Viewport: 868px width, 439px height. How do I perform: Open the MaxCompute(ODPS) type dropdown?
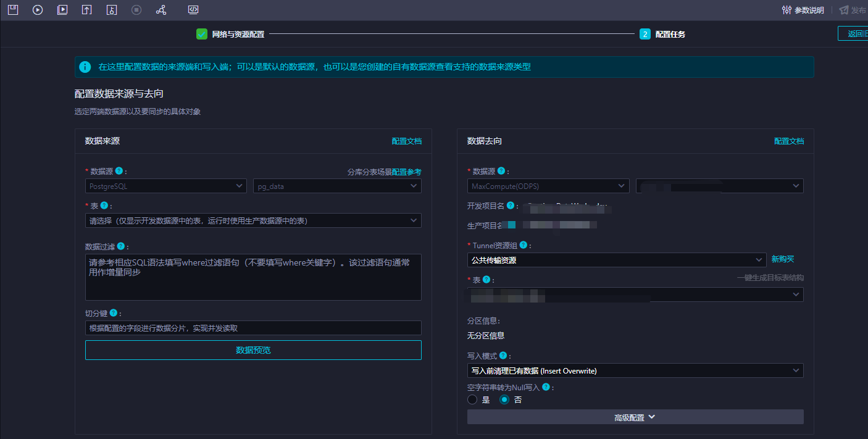tap(548, 186)
